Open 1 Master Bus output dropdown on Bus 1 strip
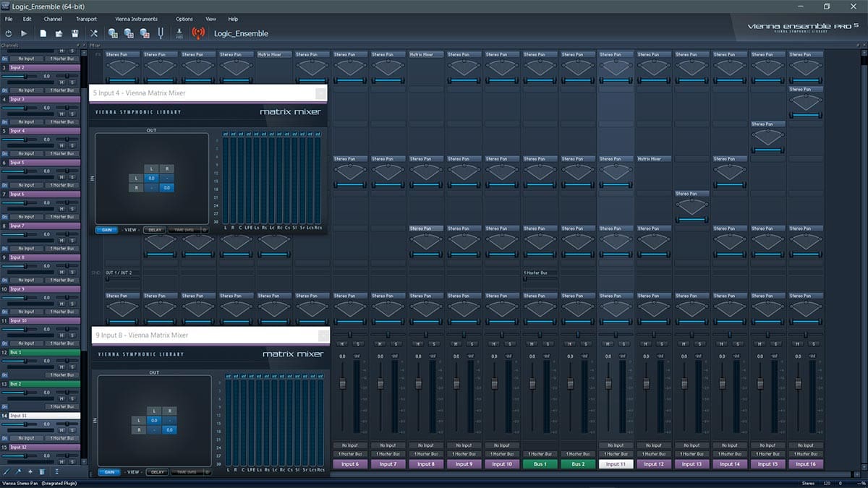Viewport: 868px width, 488px height. [x=539, y=454]
